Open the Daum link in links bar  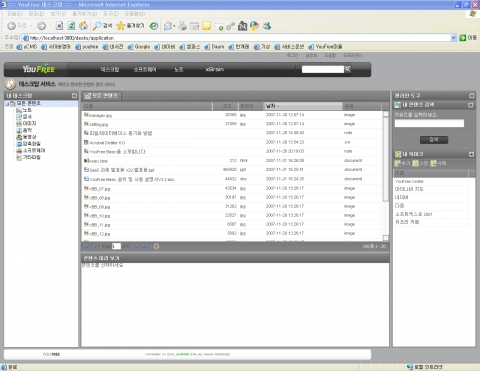[x=214, y=47]
